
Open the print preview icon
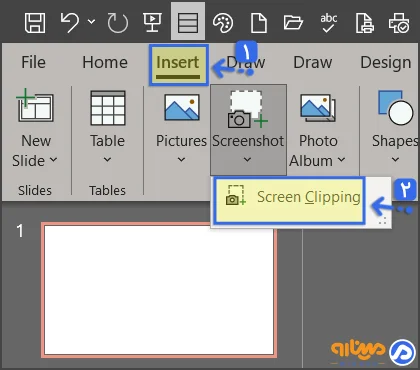[364, 23]
